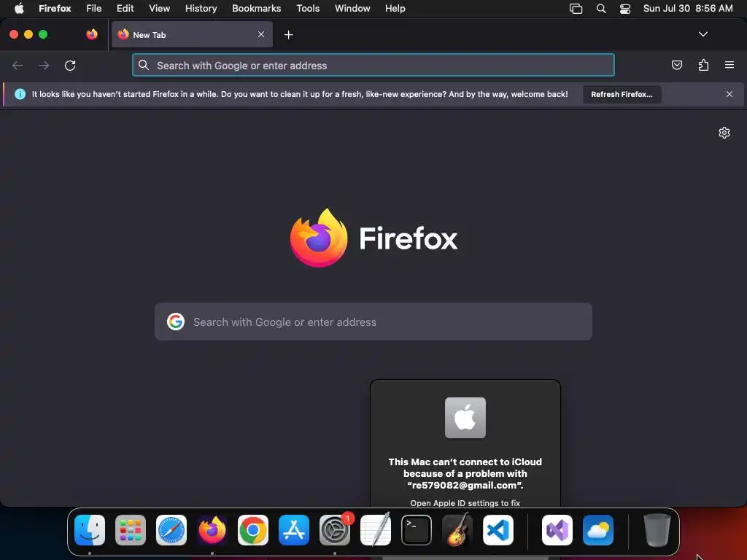Viewport: 747px width, 560px height.
Task: Open the Extensions puzzle icon
Action: pyautogui.click(x=703, y=65)
